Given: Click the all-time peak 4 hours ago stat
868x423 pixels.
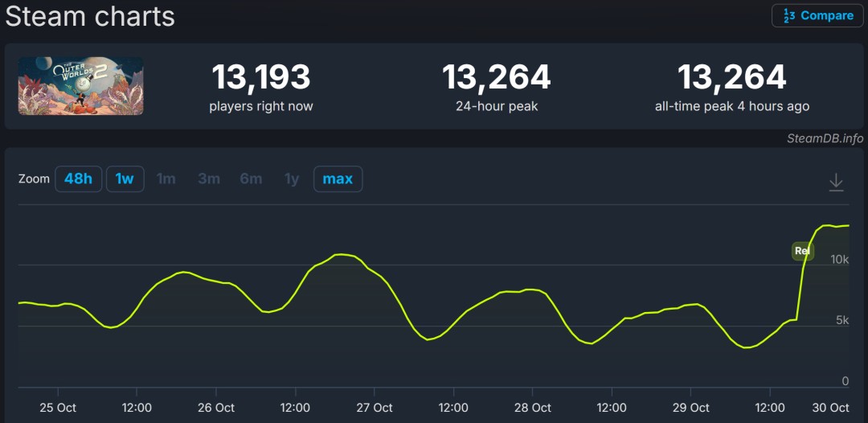Looking at the screenshot, I should point(731,106).
